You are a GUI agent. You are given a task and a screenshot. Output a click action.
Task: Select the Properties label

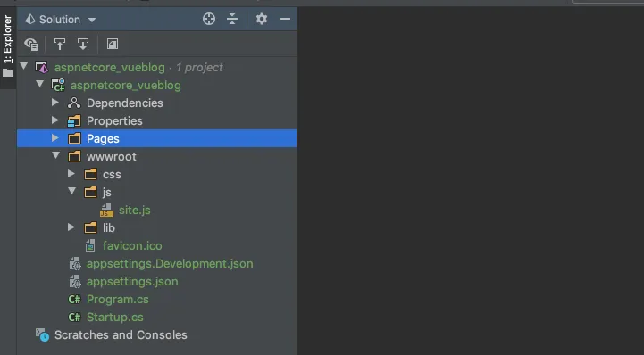pos(114,121)
